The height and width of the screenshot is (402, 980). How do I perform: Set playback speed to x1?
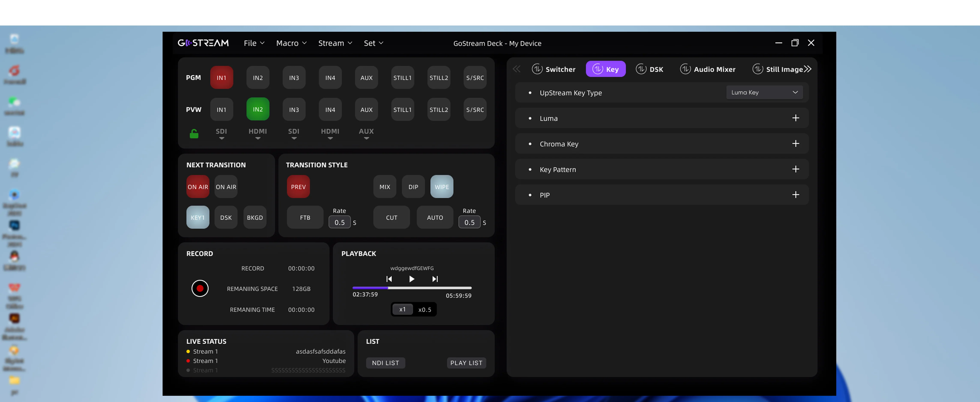click(x=402, y=310)
